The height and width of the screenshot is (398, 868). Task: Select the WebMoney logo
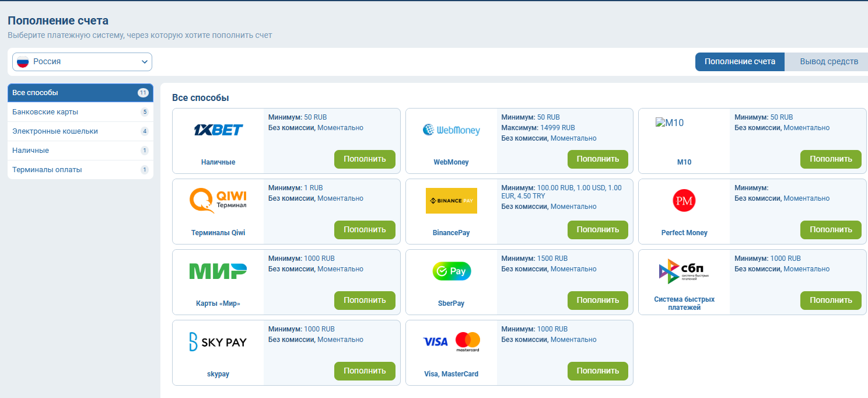click(x=451, y=130)
